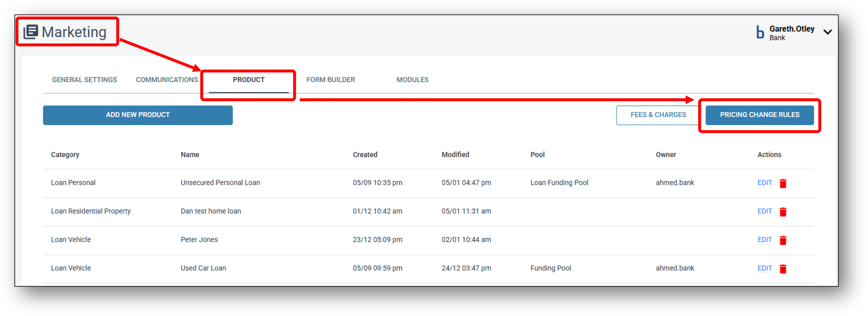Open Pricing Change Rules
This screenshot has width=868, height=316.
[x=759, y=115]
